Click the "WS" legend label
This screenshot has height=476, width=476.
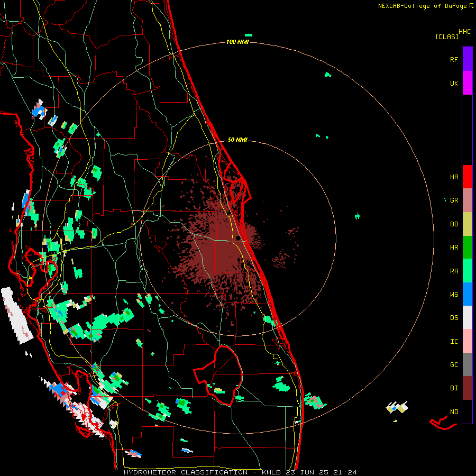pos(454,295)
